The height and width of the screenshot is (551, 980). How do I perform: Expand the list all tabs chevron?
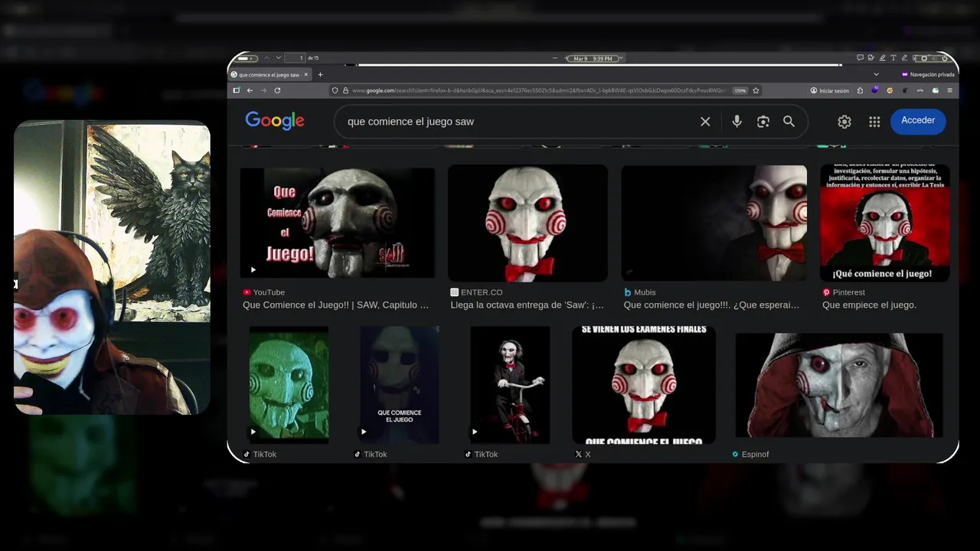click(877, 74)
